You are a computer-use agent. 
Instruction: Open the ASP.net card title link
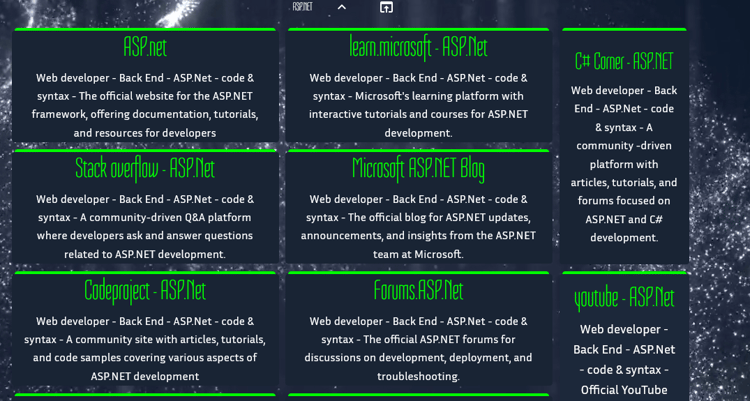(x=145, y=47)
